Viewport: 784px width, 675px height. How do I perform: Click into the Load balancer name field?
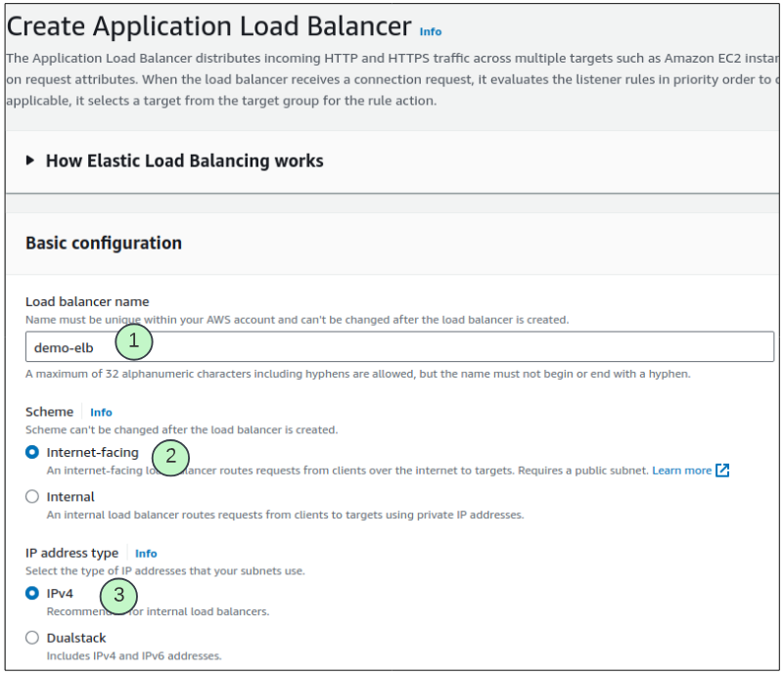click(x=440, y=347)
